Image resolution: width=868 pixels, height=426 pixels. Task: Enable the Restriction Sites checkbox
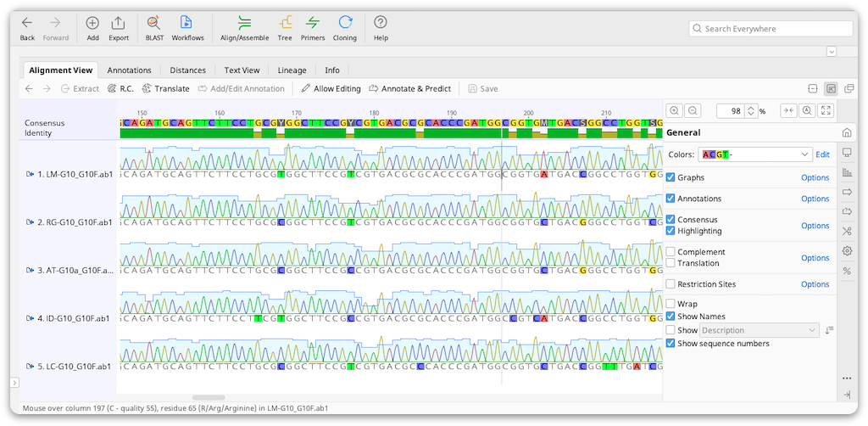tap(670, 284)
